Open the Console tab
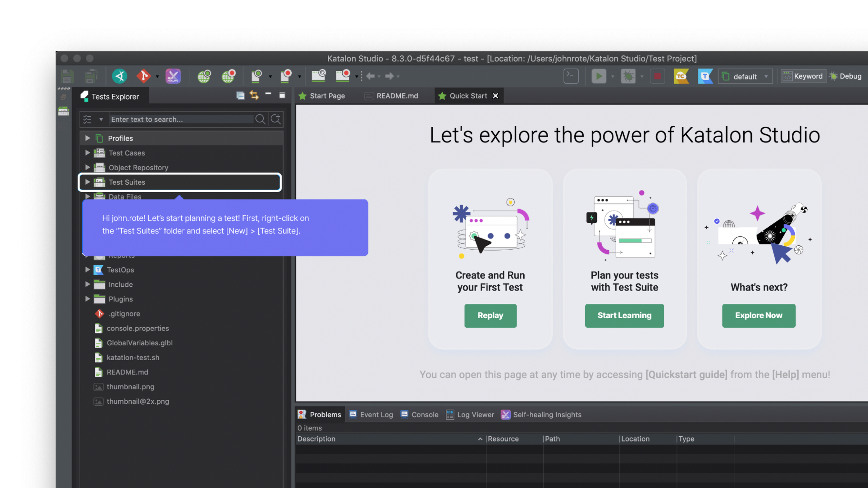868x488 pixels. 419,414
